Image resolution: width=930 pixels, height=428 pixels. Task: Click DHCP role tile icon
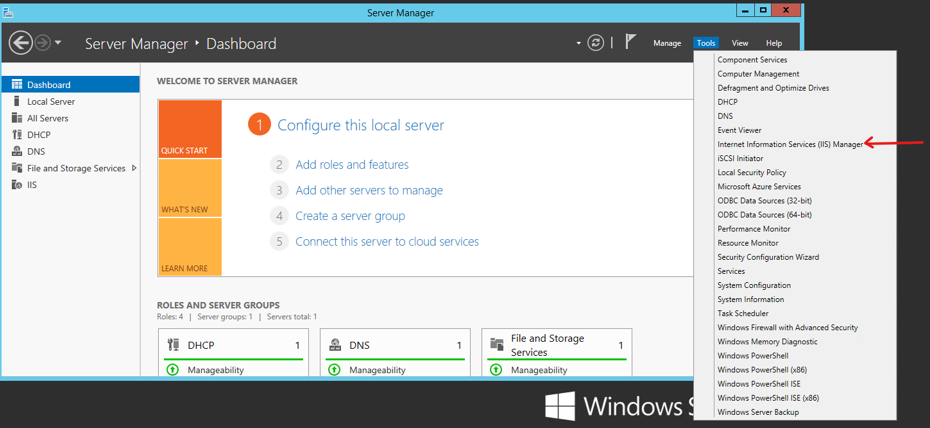tap(174, 345)
